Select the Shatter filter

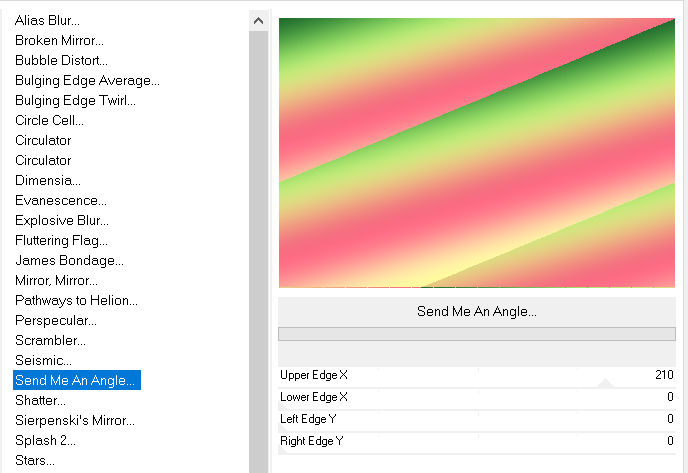click(40, 400)
